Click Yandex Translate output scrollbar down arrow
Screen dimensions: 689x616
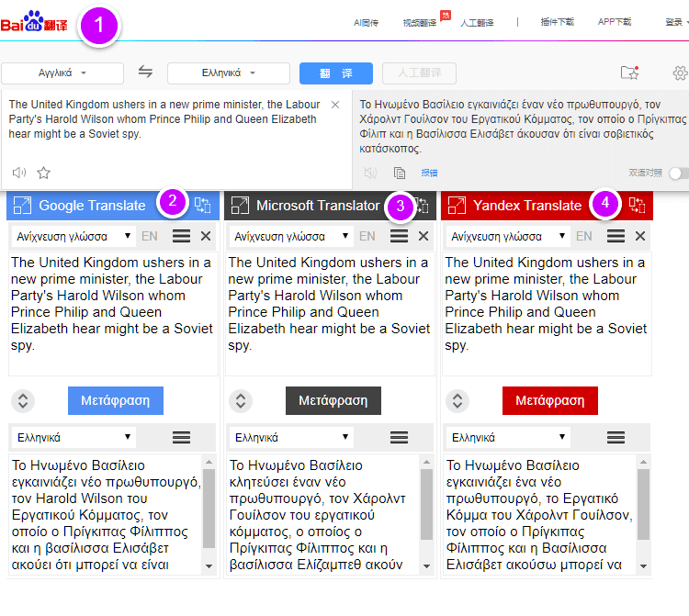[x=643, y=566]
